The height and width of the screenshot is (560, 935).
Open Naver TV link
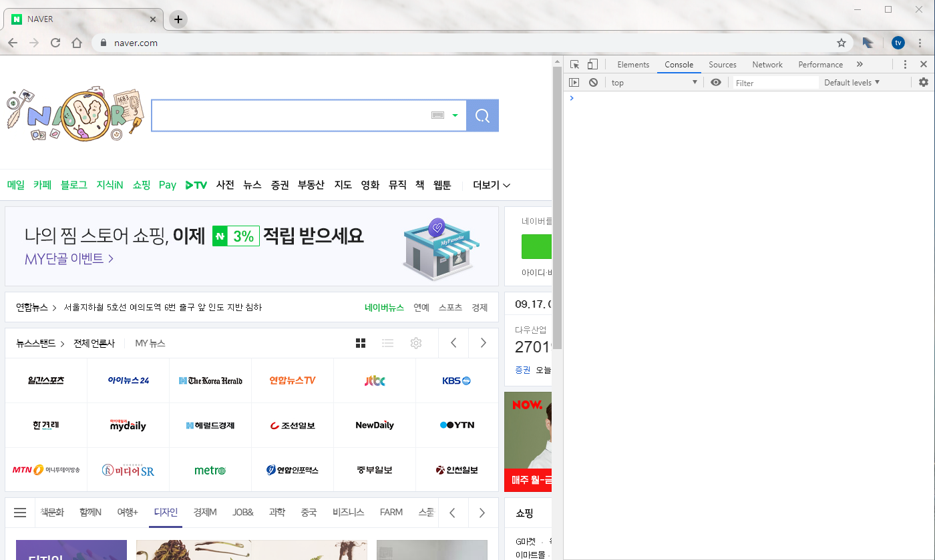click(x=196, y=185)
